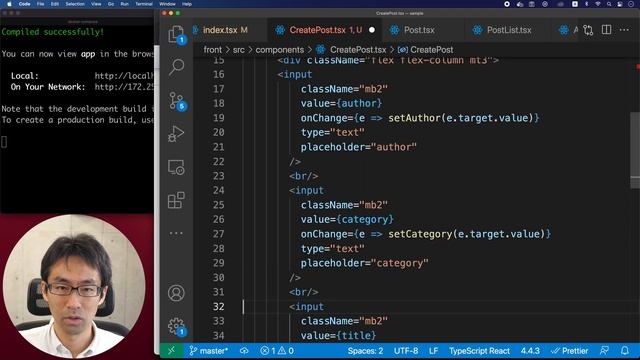Change file encoding UTF-8

406,351
